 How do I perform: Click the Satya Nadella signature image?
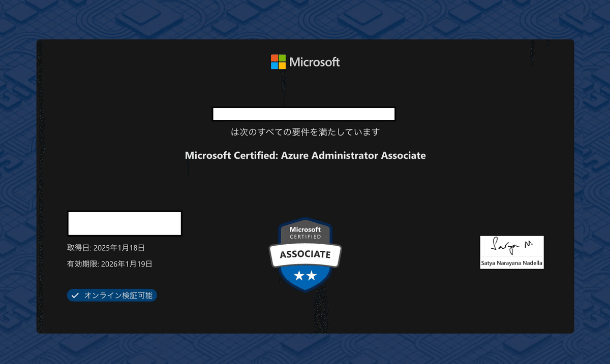pos(512,252)
